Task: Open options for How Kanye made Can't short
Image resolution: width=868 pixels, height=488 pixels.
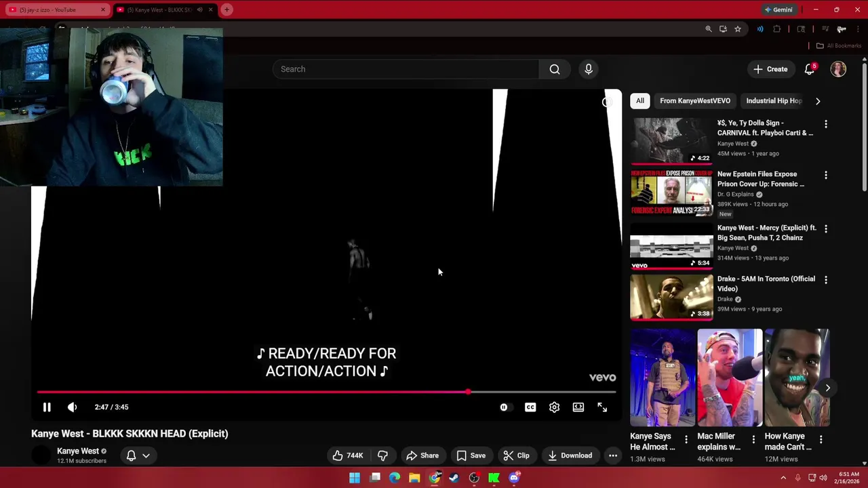Action: (821, 439)
